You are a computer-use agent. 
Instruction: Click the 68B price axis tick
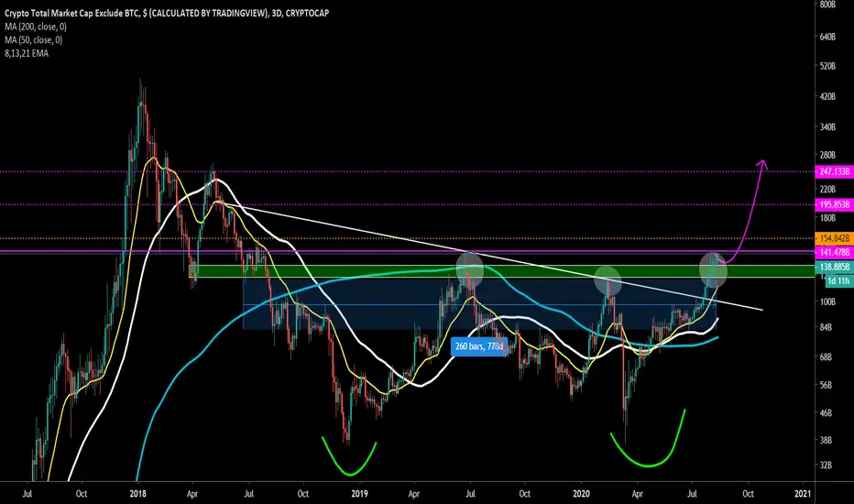(826, 356)
